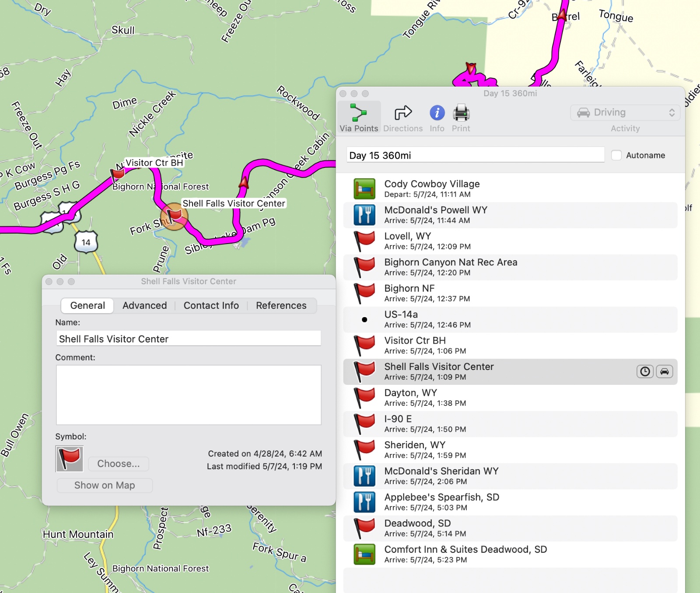Switch to the Contact Info tab

point(211,306)
